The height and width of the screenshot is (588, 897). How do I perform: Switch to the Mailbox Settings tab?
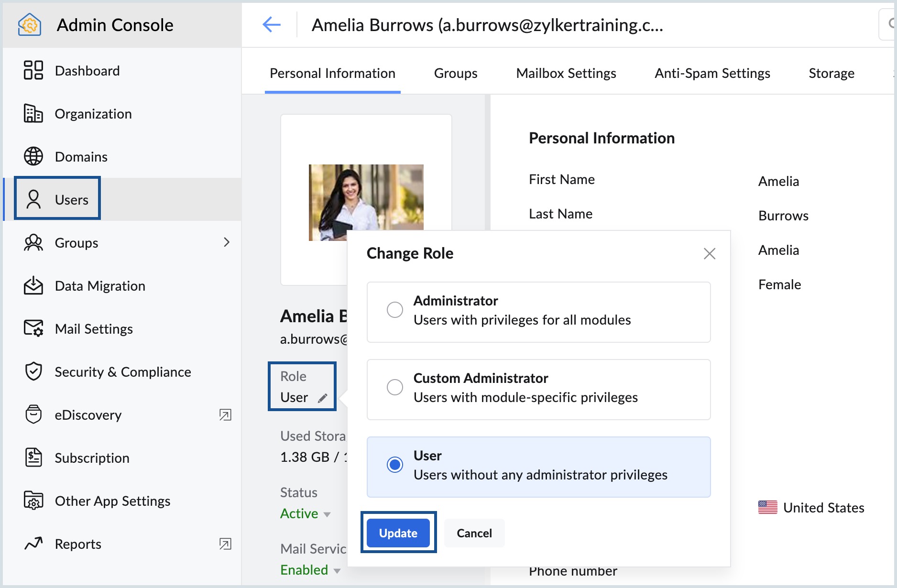[566, 73]
